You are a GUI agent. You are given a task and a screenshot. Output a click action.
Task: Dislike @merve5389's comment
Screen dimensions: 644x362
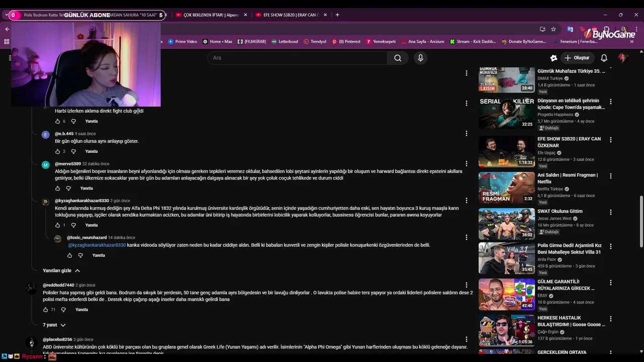pyautogui.click(x=68, y=188)
